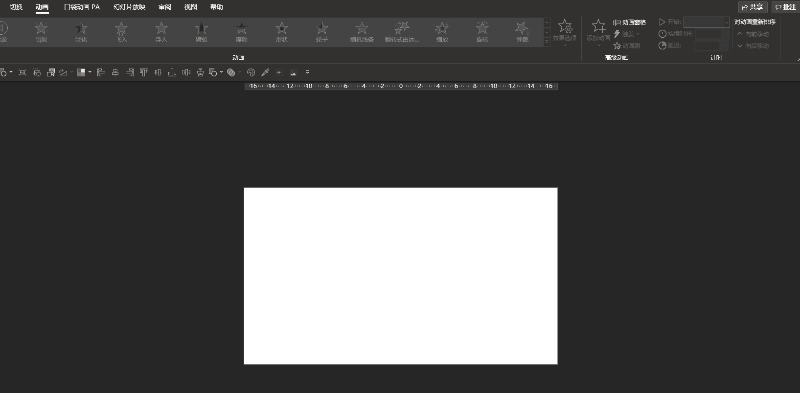Switch to the Slide Show (幻灯片放映) tab
Screen dimensions: 800x393
[x=129, y=7]
